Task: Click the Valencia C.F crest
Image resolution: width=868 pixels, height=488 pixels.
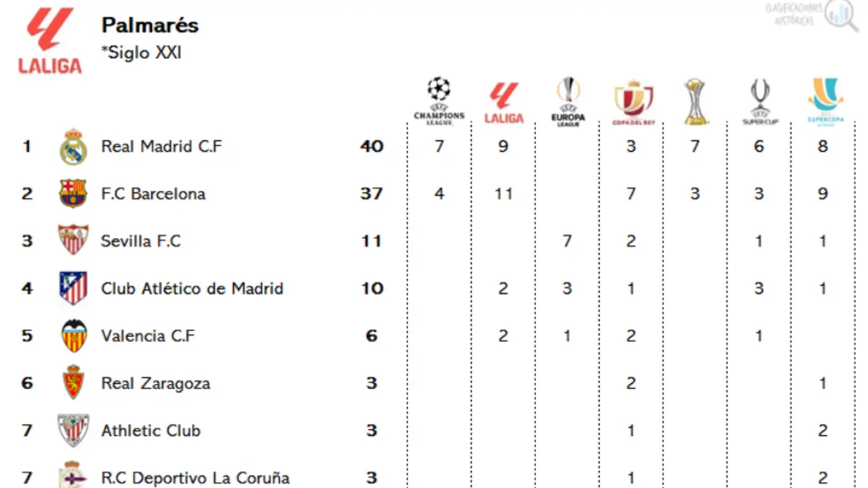Action: coord(73,335)
